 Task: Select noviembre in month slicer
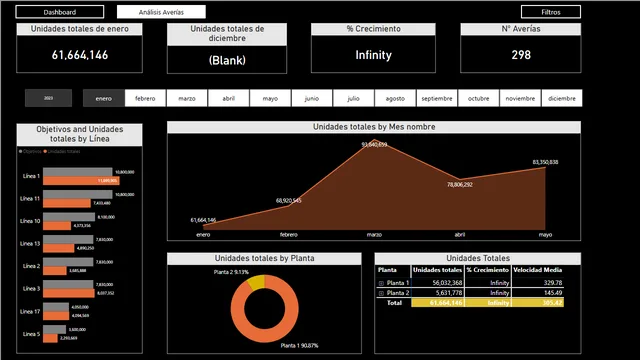click(x=520, y=98)
